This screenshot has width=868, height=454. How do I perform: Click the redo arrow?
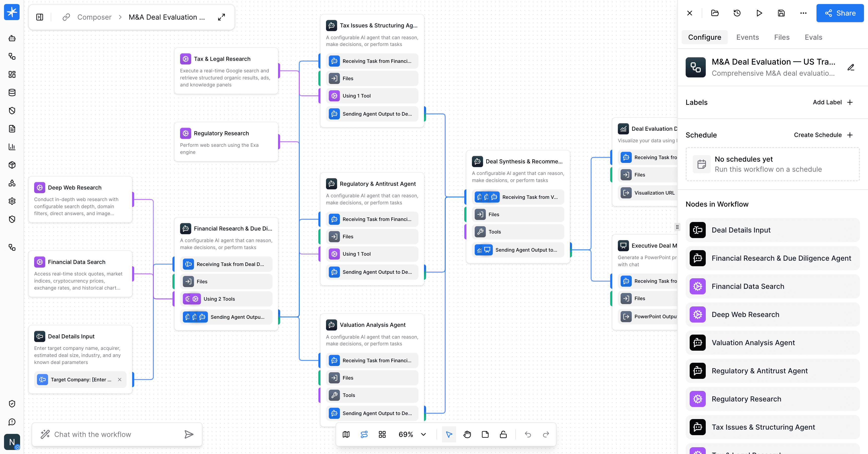546,434
